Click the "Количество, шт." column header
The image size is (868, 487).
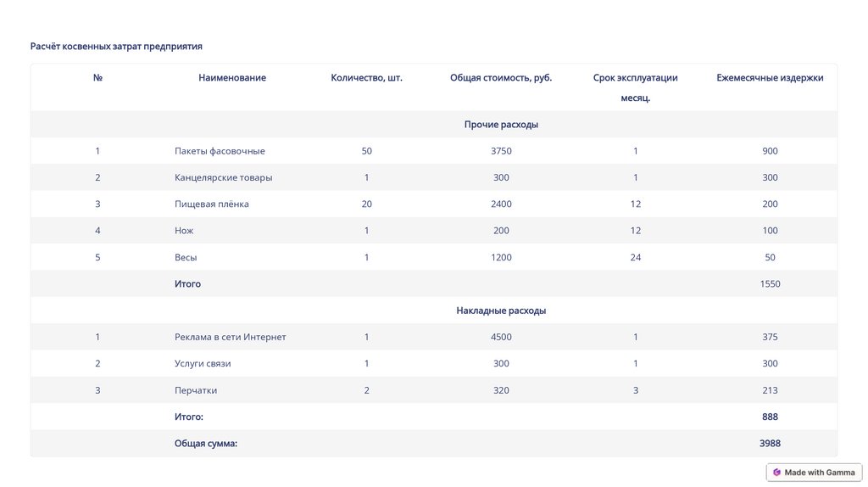366,78
